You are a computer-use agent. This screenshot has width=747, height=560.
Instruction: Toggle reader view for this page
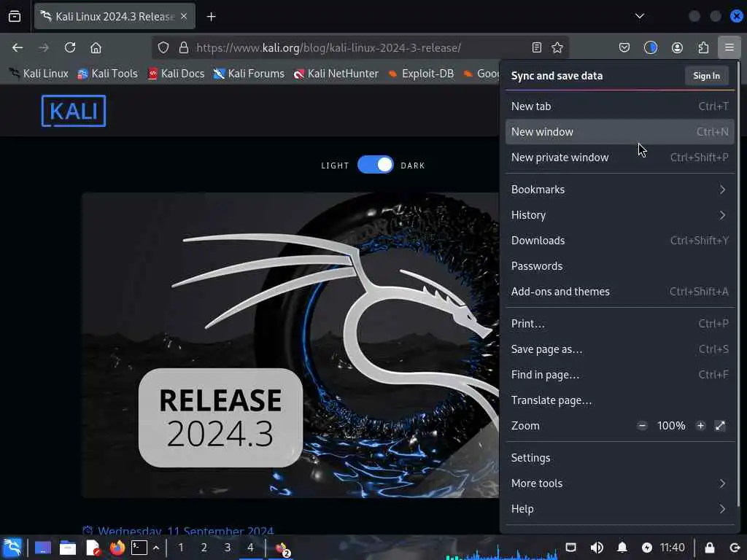536,47
